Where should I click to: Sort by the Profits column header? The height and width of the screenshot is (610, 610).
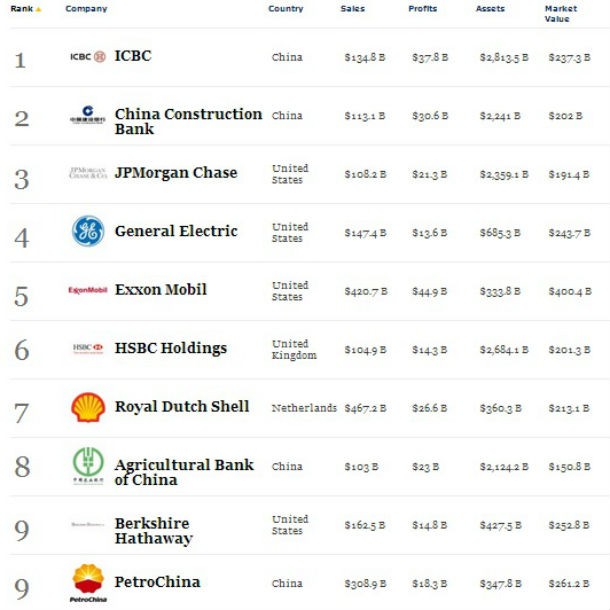coord(422,9)
